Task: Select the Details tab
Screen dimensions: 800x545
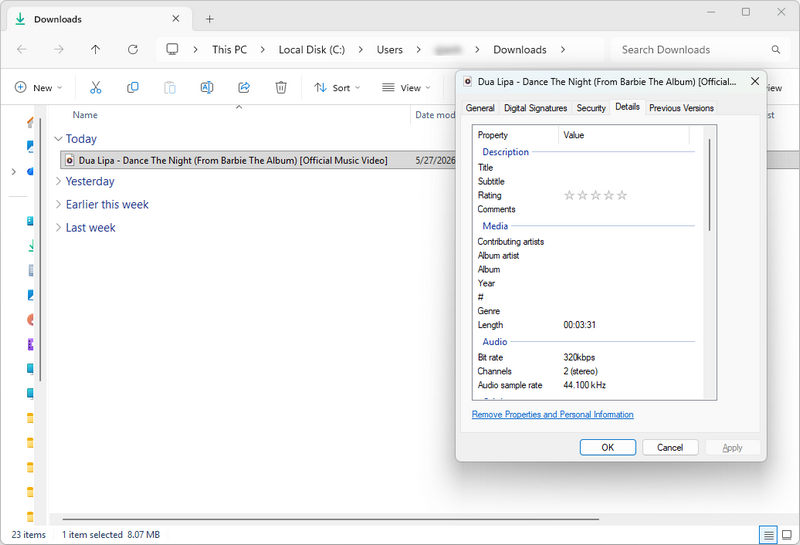Action: [627, 107]
